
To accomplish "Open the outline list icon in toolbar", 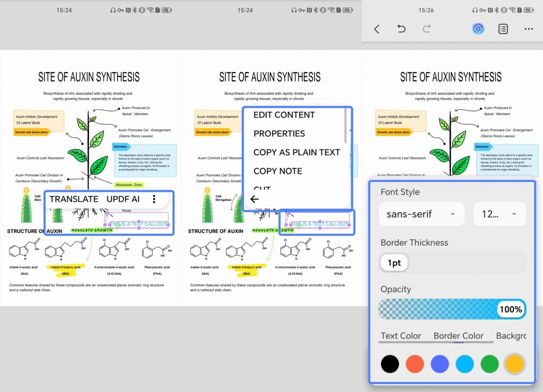I will (503, 29).
